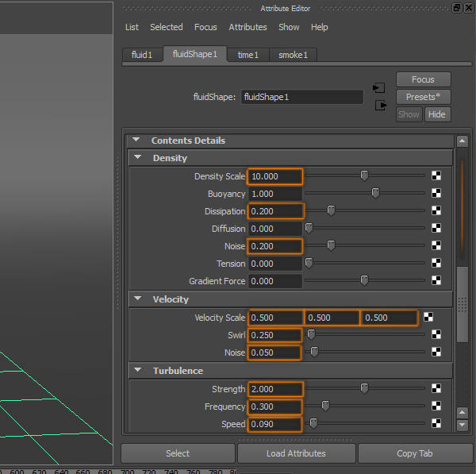476x474 pixels.
Task: Click the fluidShape name input field
Action: tap(301, 97)
